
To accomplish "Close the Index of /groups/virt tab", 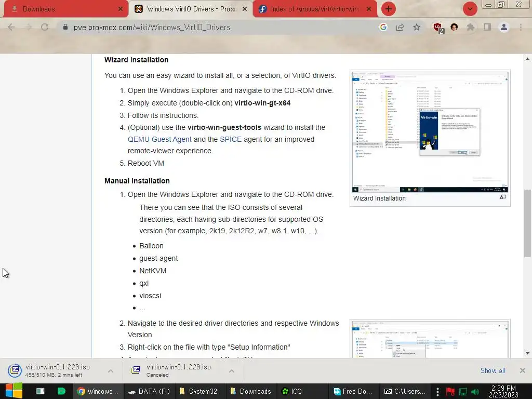I will coord(369,9).
